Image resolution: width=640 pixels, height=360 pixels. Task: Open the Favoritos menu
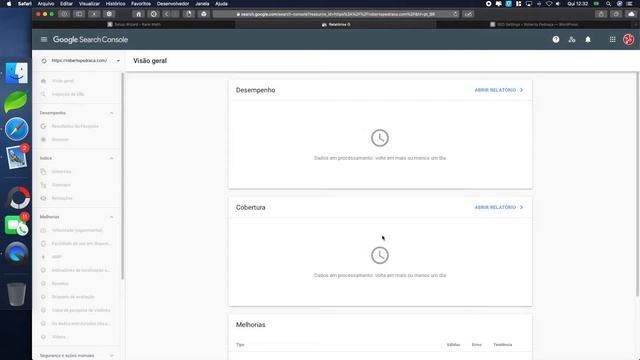coord(141,4)
